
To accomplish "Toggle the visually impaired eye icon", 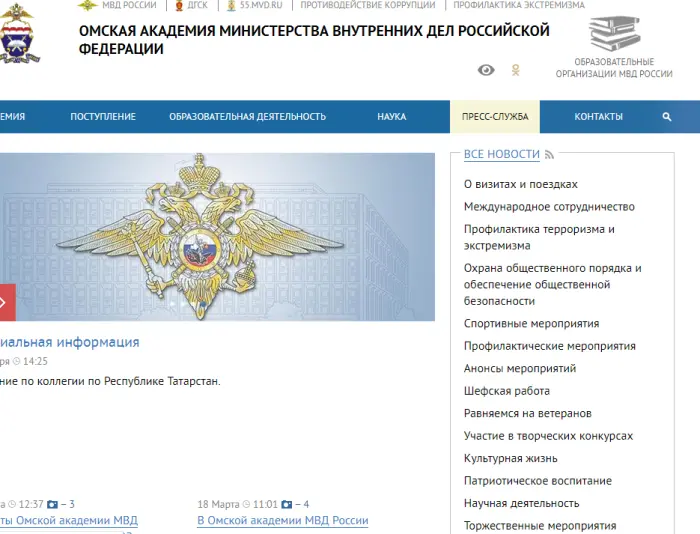I will point(486,70).
